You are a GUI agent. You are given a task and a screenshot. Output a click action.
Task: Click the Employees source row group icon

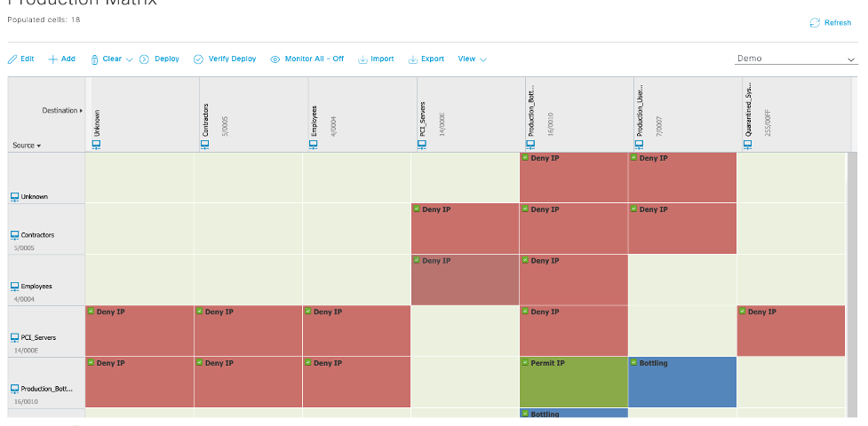pyautogui.click(x=15, y=287)
